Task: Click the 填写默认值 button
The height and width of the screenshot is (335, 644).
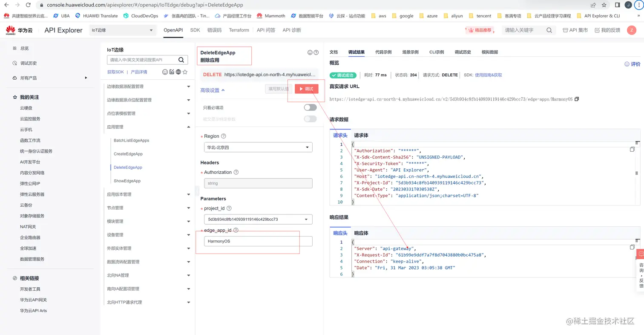Action: point(279,89)
